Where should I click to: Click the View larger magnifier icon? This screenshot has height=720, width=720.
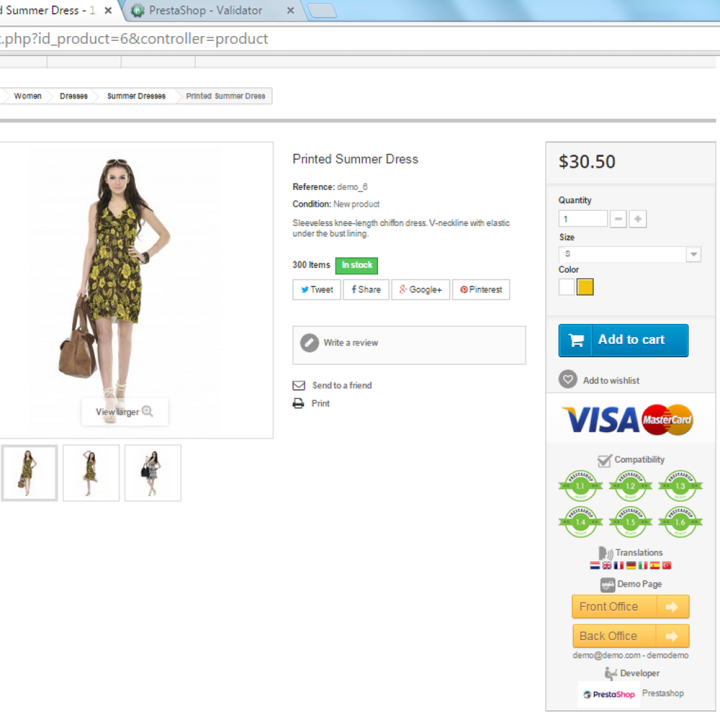[x=147, y=411]
